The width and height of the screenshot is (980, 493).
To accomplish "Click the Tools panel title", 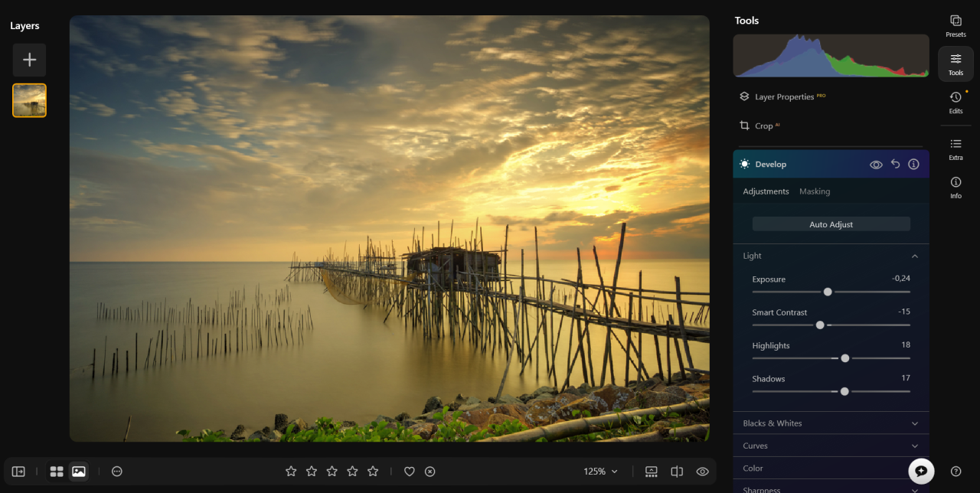I will [x=746, y=21].
